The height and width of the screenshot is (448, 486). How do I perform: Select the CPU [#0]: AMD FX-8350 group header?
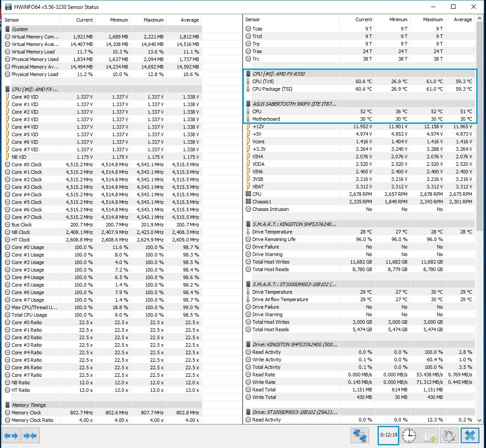360,74
